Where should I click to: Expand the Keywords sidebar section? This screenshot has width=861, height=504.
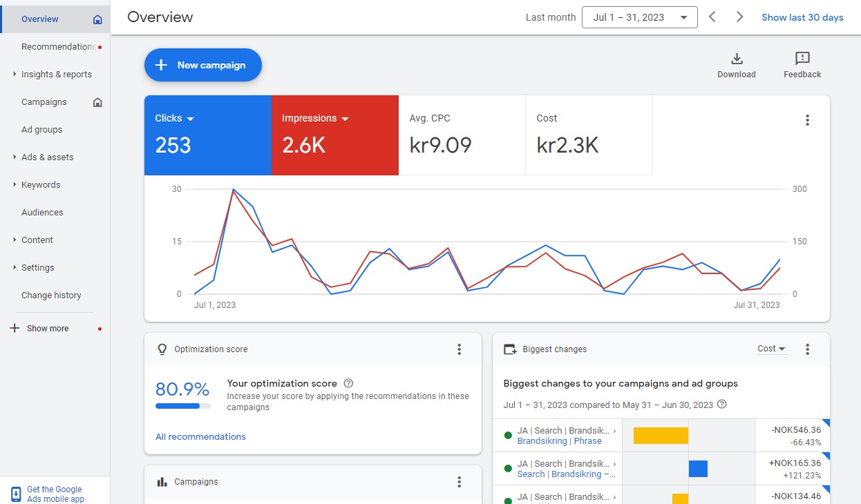pyautogui.click(x=41, y=185)
